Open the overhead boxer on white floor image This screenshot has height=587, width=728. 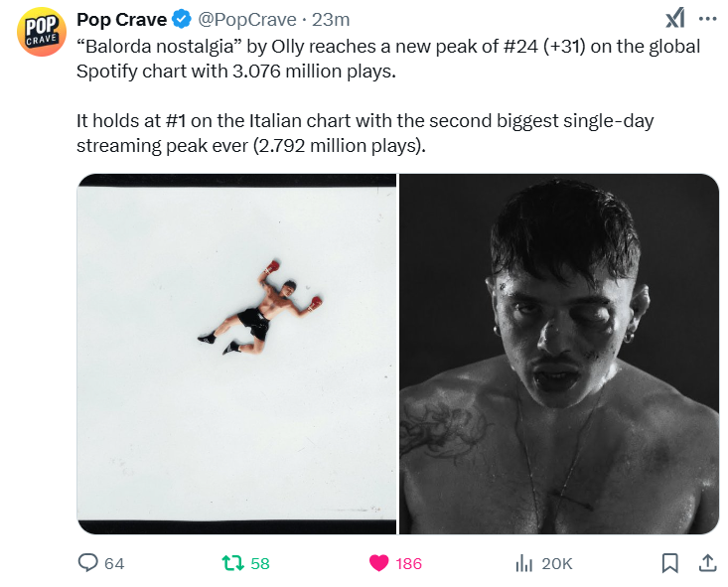pyautogui.click(x=237, y=354)
